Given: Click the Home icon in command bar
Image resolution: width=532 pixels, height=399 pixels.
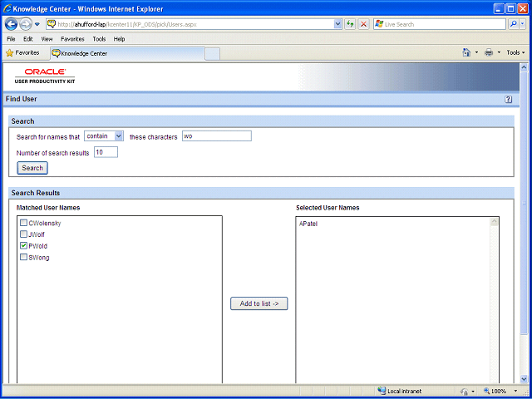Looking at the screenshot, I should [467, 52].
